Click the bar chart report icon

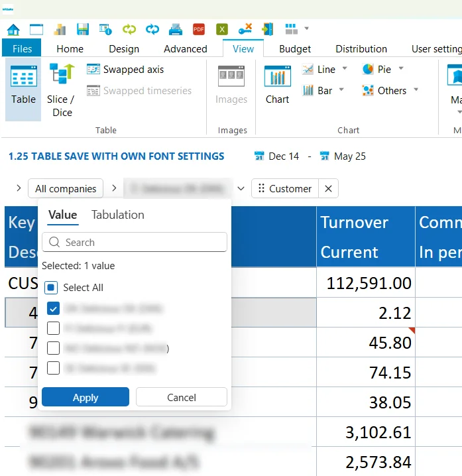(60, 30)
